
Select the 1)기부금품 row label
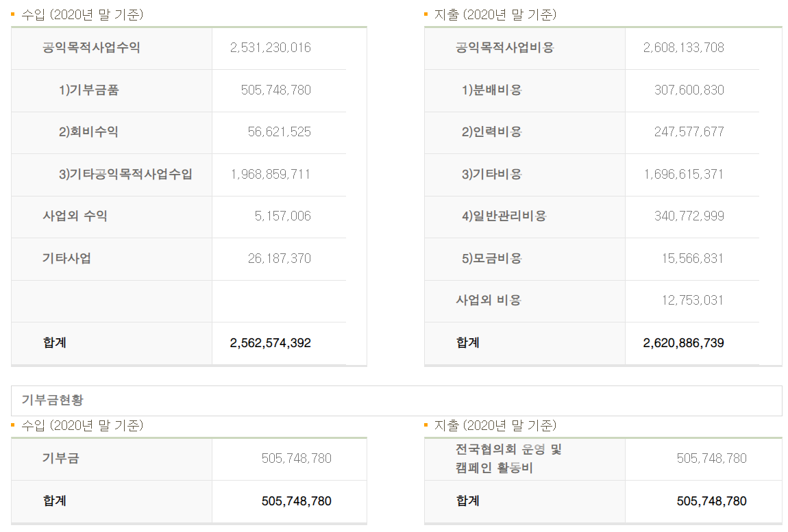tap(88, 90)
